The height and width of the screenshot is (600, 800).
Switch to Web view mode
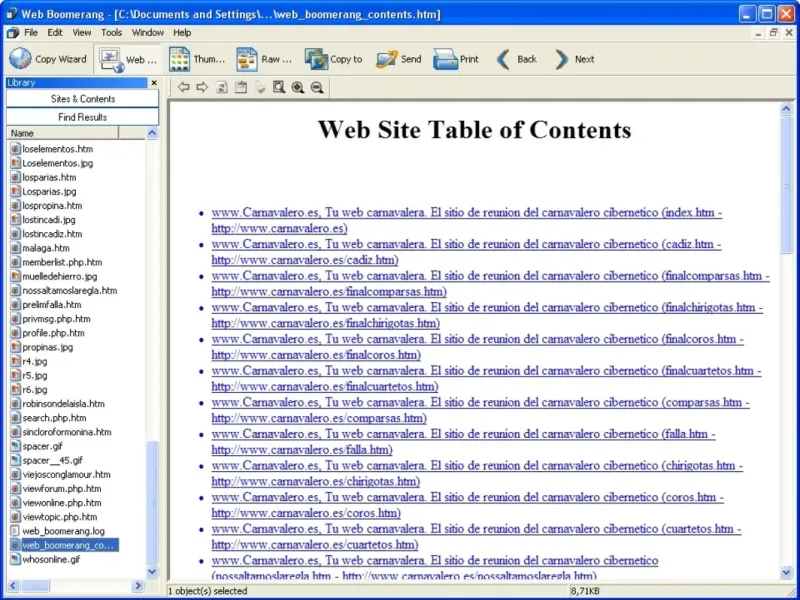point(128,60)
